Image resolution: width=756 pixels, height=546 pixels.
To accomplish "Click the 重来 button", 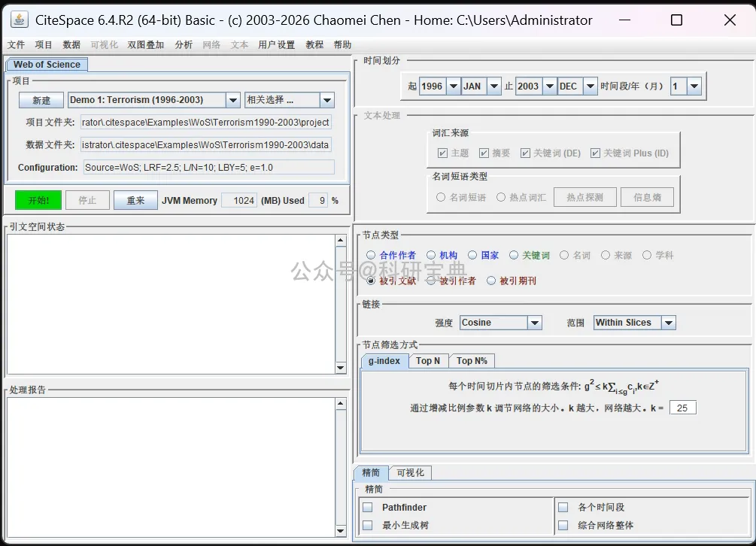I will tap(135, 200).
